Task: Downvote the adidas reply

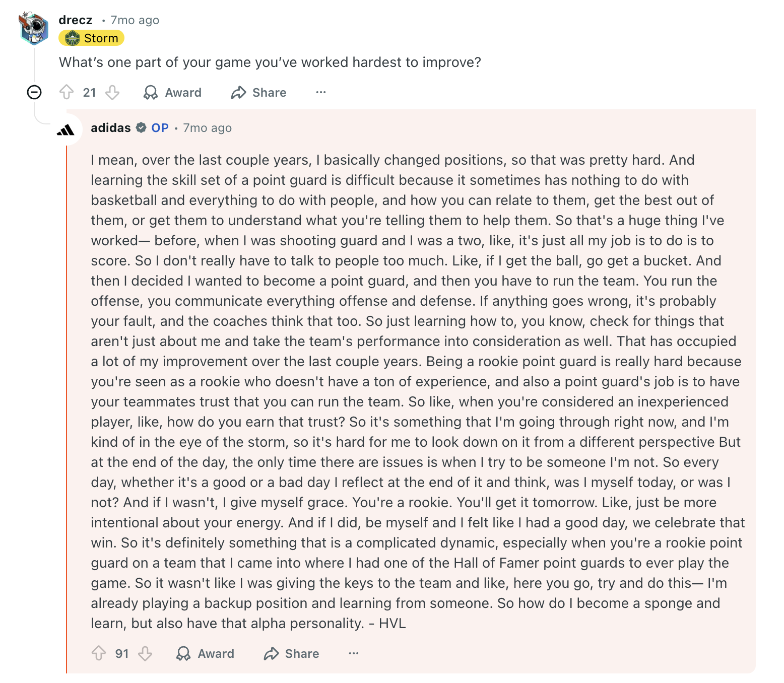Action: click(x=145, y=653)
